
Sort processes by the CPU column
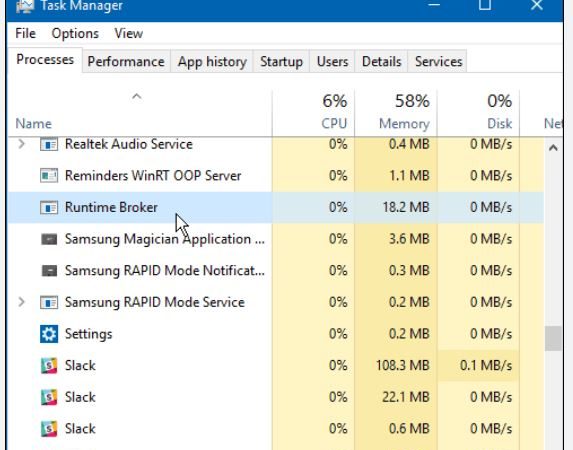(x=314, y=112)
